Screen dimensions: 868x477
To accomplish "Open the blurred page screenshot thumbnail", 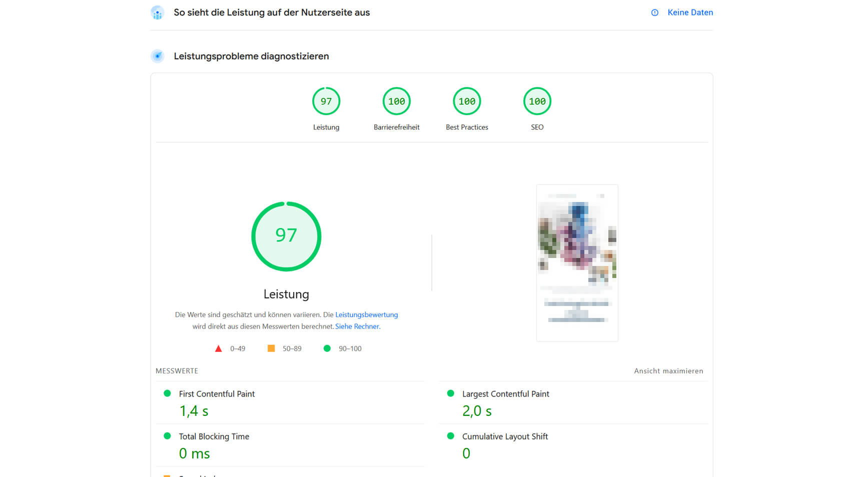I will coord(577,263).
